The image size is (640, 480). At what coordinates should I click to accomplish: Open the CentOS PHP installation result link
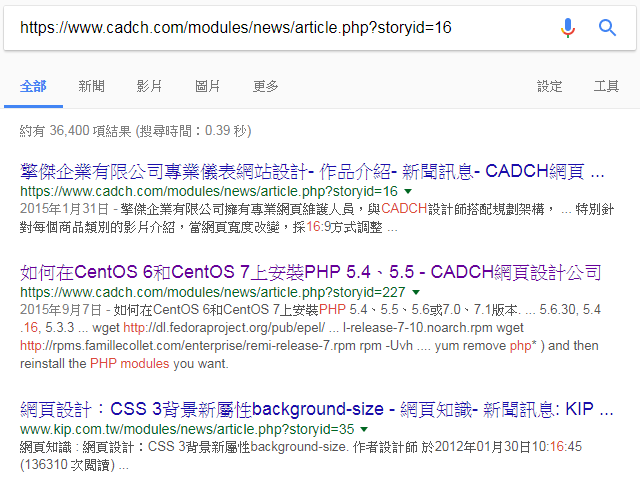310,271
